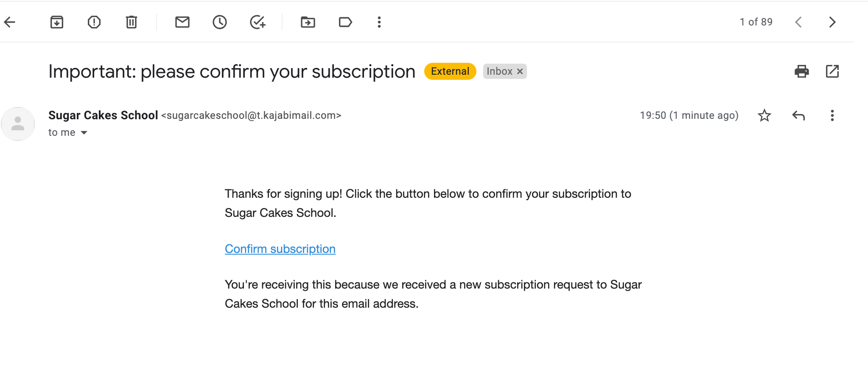868x390 pixels.
Task: Open toolbar More options menu
Action: click(379, 22)
